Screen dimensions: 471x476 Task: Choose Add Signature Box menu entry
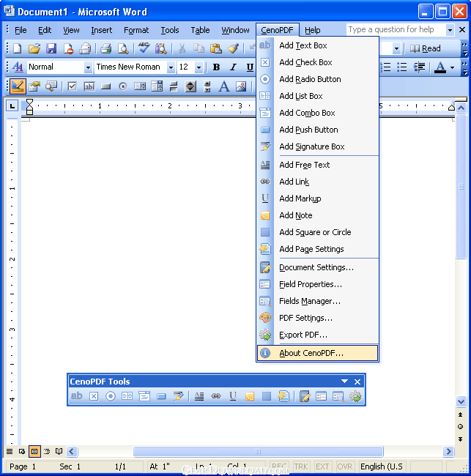pos(317,146)
